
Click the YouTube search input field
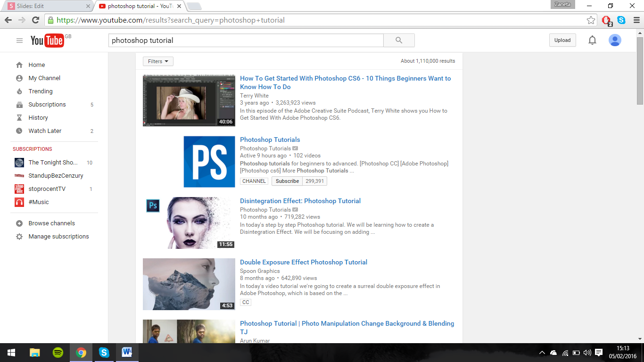[246, 41]
